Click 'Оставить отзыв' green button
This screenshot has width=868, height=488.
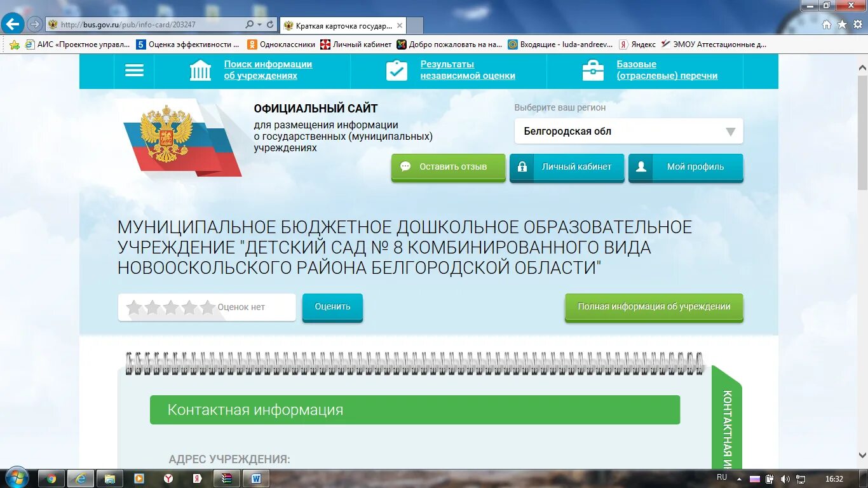click(x=448, y=167)
